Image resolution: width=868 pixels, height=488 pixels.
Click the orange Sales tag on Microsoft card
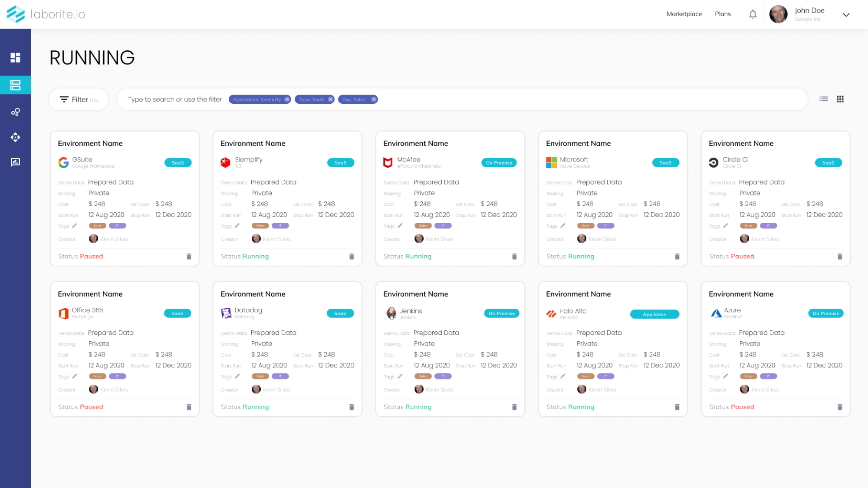585,226
